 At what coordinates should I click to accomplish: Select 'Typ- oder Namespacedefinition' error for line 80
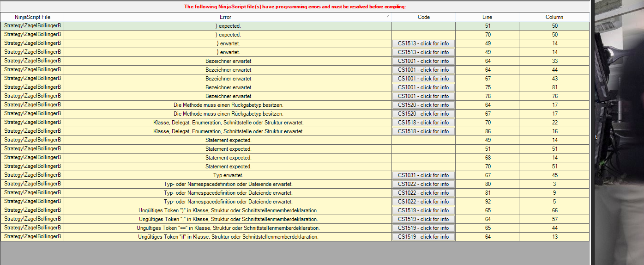click(x=228, y=184)
